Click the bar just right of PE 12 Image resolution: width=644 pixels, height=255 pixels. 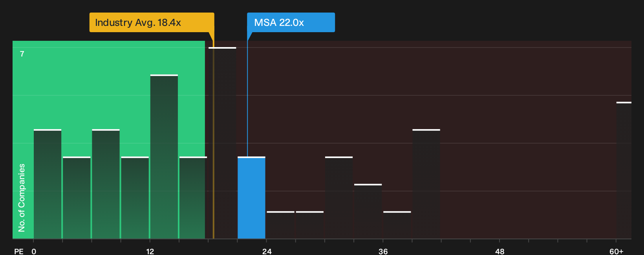coord(164,157)
